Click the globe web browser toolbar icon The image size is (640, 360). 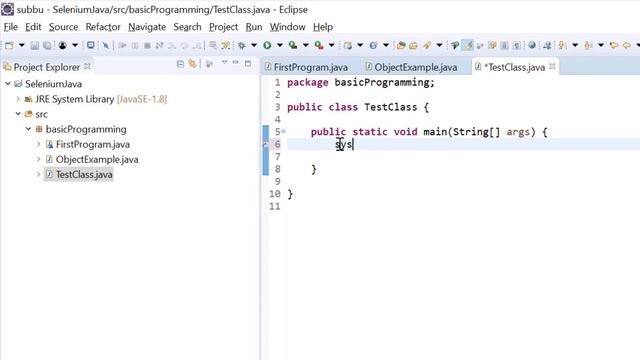point(532,45)
